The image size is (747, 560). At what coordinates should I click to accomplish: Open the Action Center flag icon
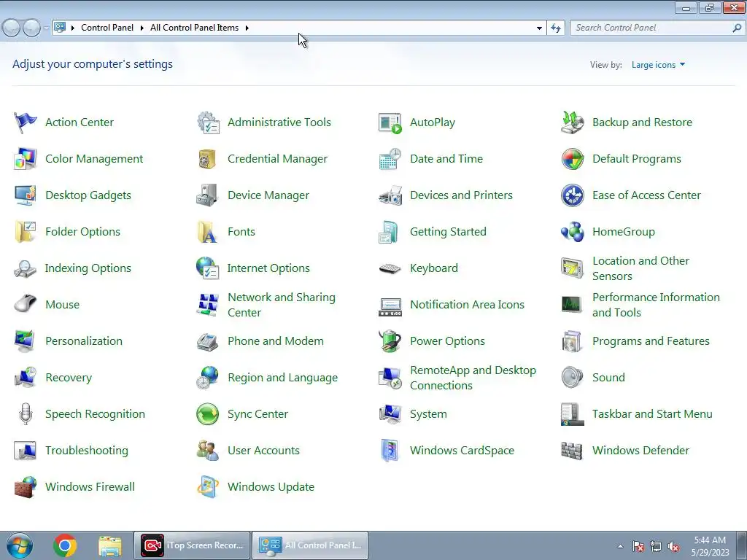coord(26,122)
